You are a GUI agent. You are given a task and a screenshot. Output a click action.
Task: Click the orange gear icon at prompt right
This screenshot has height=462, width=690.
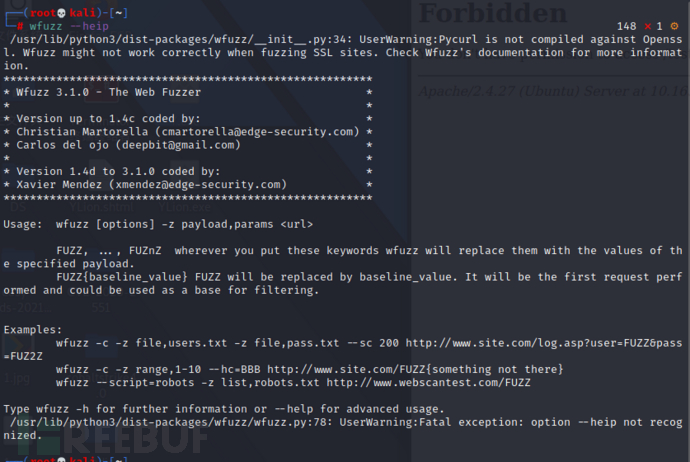point(674,26)
